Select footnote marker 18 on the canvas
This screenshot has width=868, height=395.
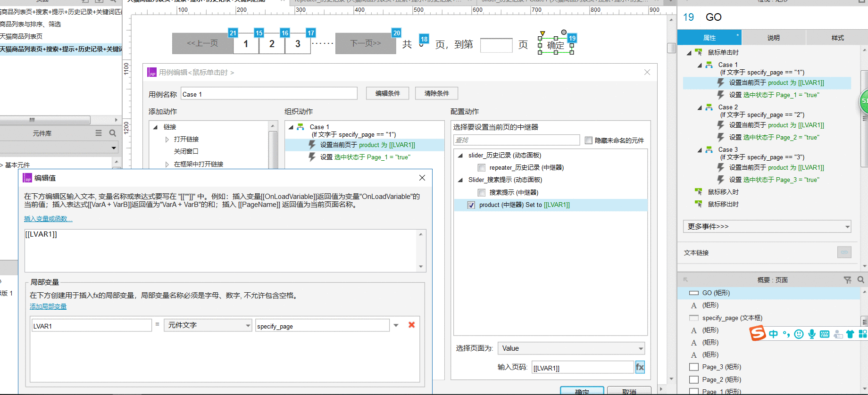click(424, 39)
